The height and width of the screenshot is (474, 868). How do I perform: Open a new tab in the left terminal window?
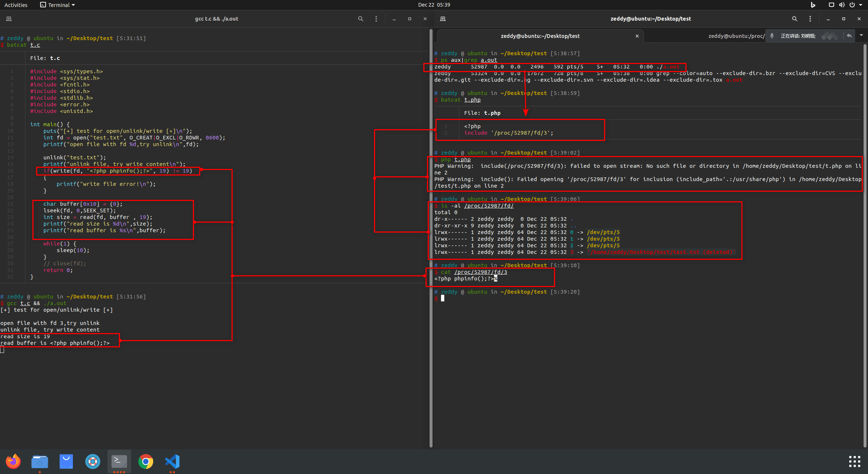9,19
